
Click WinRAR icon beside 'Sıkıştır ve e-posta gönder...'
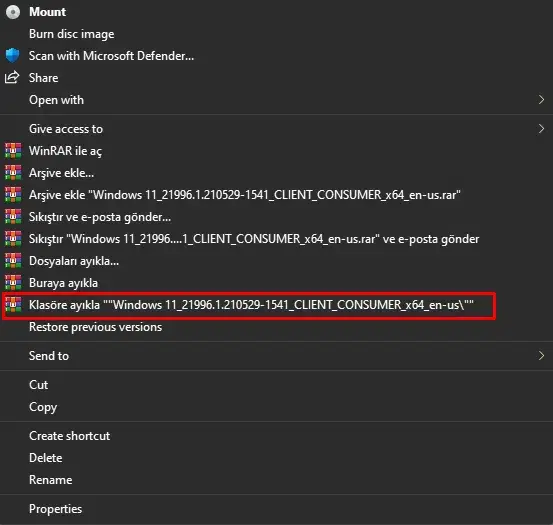[x=13, y=216]
